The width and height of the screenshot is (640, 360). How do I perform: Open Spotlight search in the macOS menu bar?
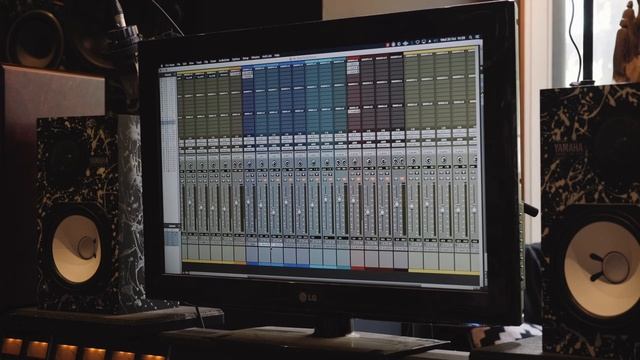pyautogui.click(x=470, y=38)
